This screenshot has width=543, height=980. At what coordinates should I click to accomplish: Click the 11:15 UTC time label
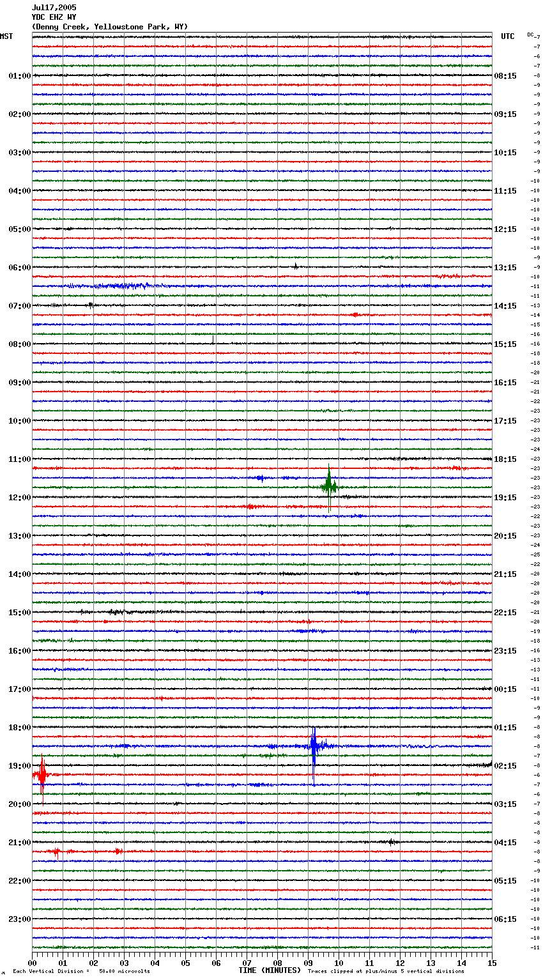505,191
